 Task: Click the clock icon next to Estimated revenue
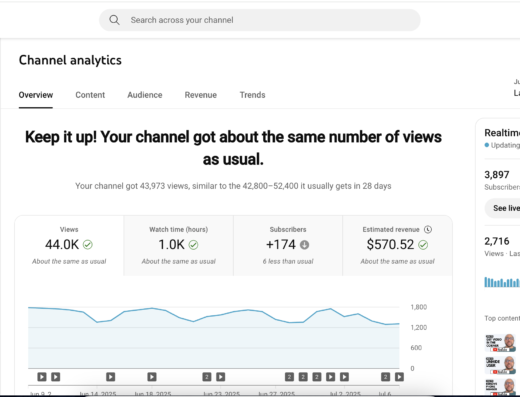(428, 229)
